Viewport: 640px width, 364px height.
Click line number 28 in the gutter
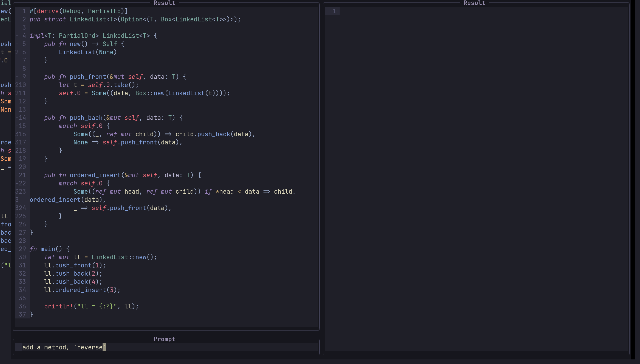(x=22, y=241)
